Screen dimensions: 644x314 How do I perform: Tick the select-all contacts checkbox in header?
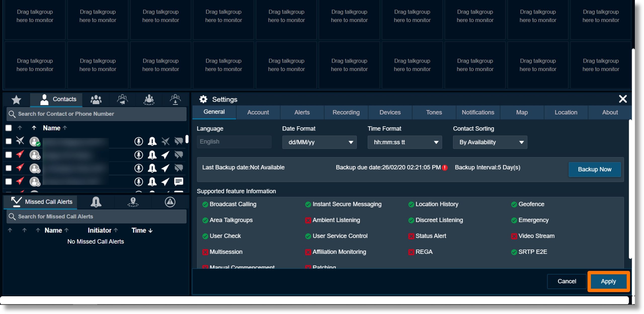tap(9, 128)
